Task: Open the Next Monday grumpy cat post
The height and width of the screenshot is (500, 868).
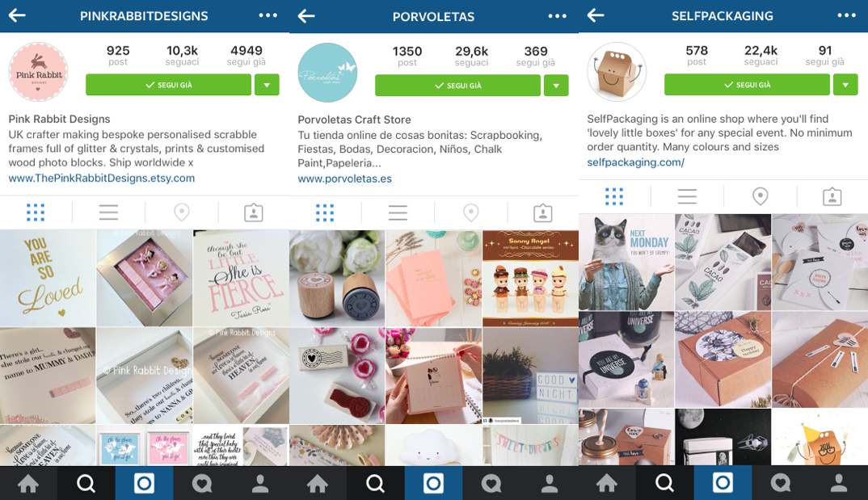Action: [x=626, y=263]
